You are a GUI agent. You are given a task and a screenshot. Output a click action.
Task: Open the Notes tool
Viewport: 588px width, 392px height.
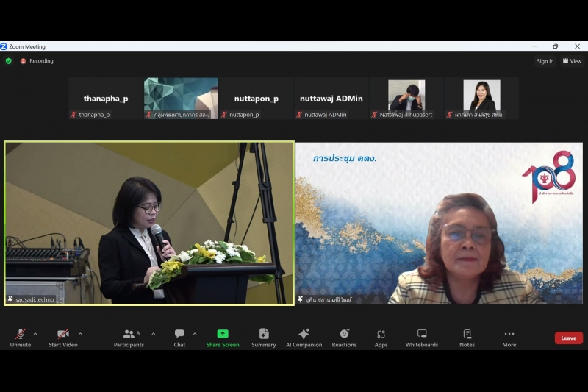[467, 337]
